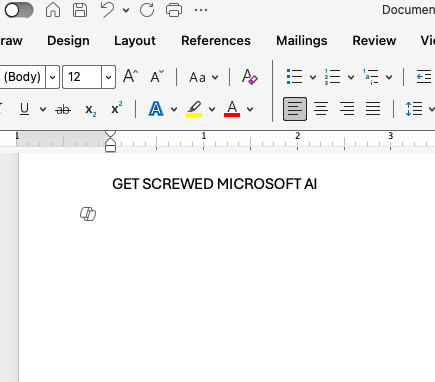Undo the last action
The height and width of the screenshot is (382, 435).
(107, 10)
